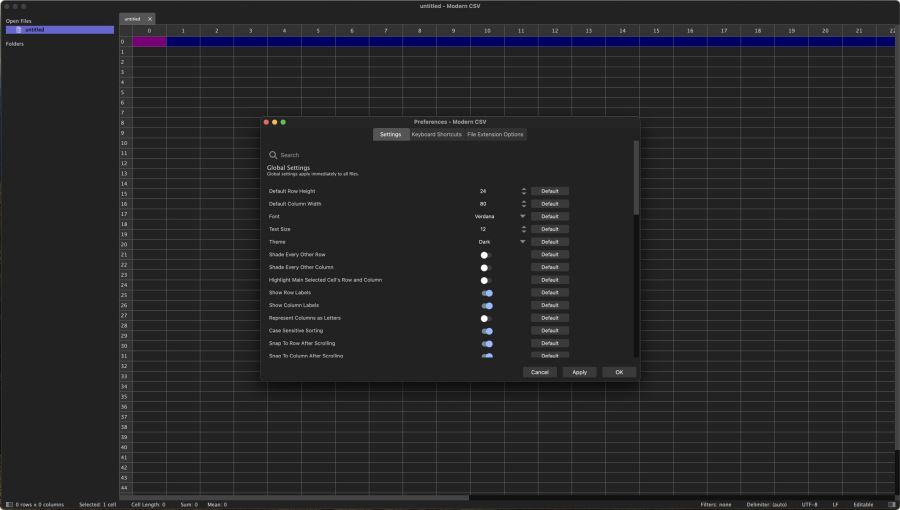Click the search magnifier icon in Preferences
The image size is (900, 510).
coord(273,155)
